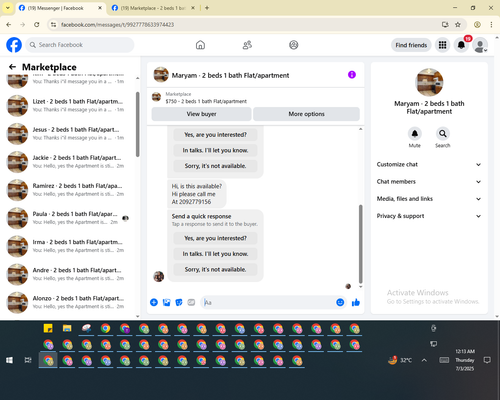Send lower 'Sorry, it's not available.' response
500x400 pixels.
point(215,269)
